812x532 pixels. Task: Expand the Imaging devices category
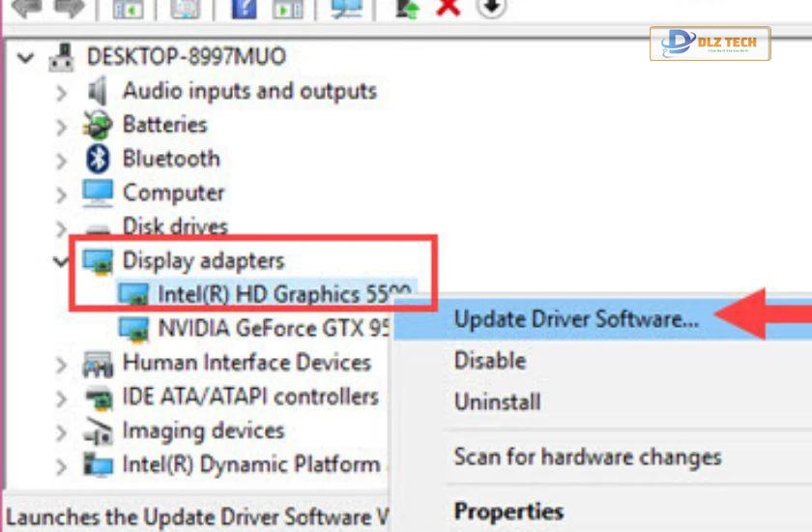(61, 433)
